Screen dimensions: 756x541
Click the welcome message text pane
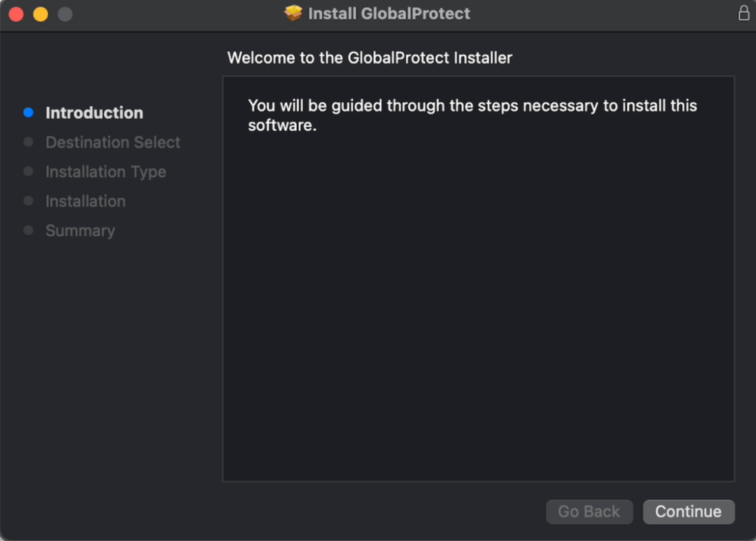point(478,278)
